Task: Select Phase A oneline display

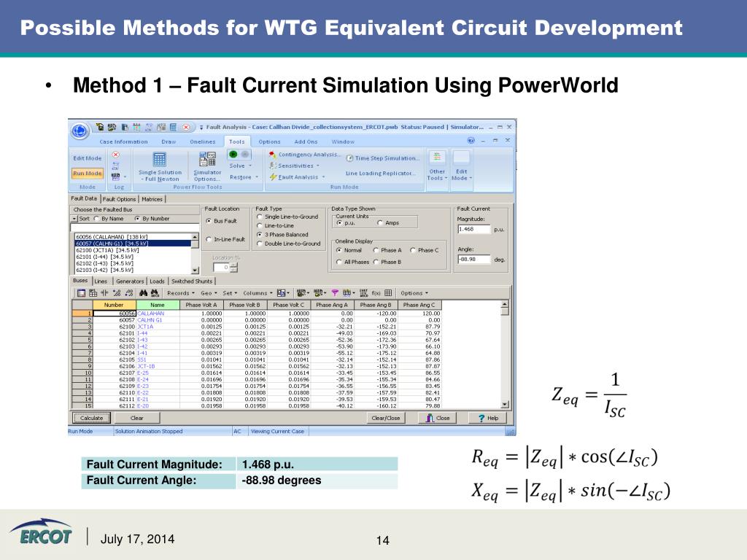Action: pyautogui.click(x=376, y=250)
